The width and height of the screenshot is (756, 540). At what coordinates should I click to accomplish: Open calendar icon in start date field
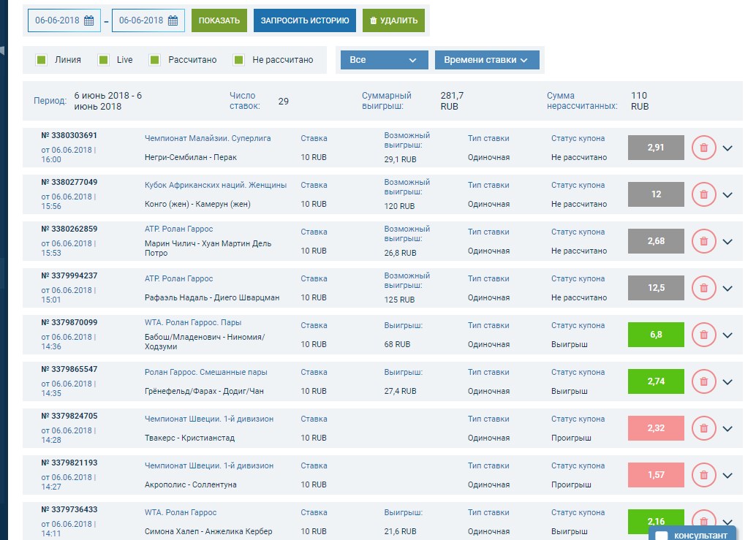(89, 20)
